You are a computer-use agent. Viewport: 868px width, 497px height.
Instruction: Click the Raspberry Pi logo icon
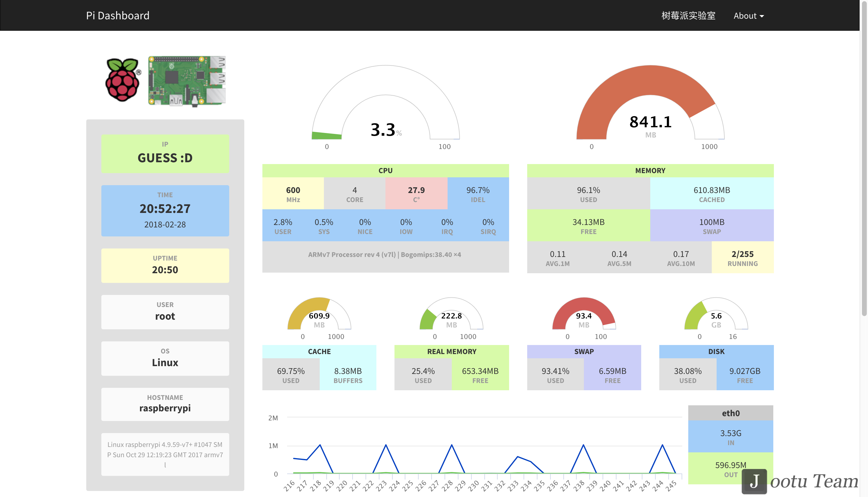tap(122, 80)
